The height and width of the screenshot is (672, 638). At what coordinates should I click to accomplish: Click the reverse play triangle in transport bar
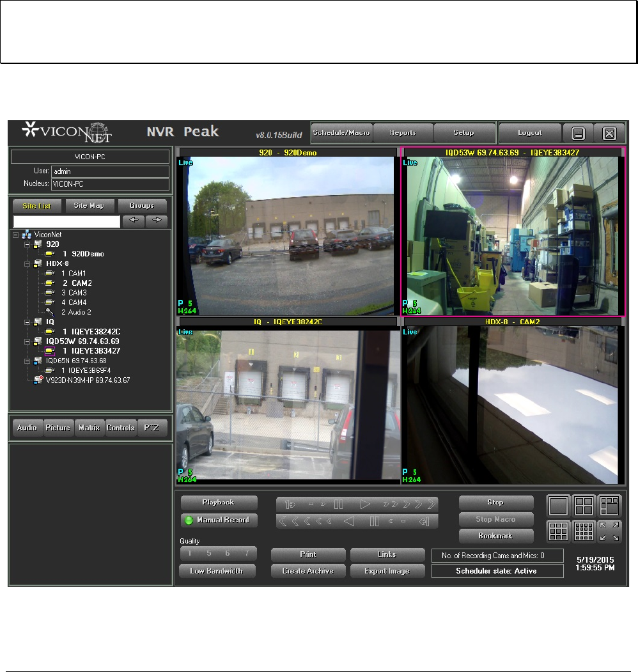[349, 522]
